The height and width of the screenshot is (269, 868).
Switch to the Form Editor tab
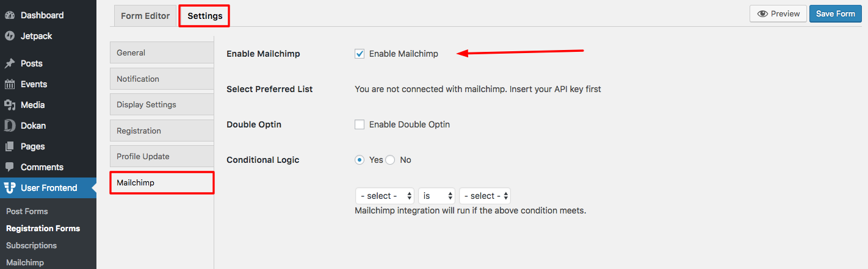145,16
